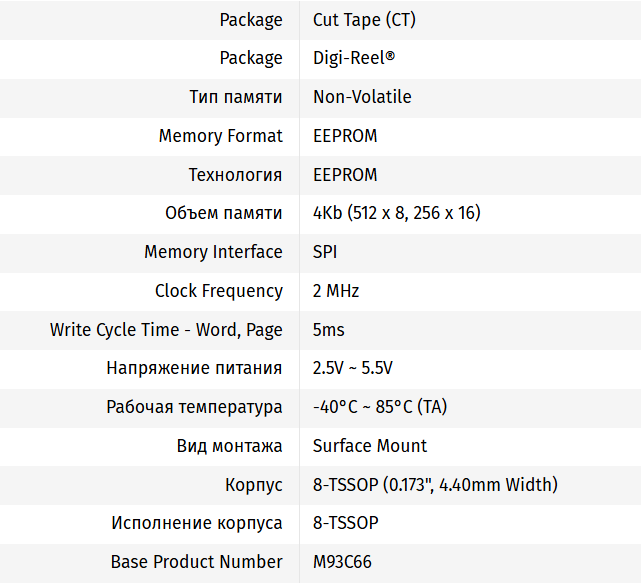Click the 'Напряжение питания' label
641x583 pixels.
click(x=194, y=368)
